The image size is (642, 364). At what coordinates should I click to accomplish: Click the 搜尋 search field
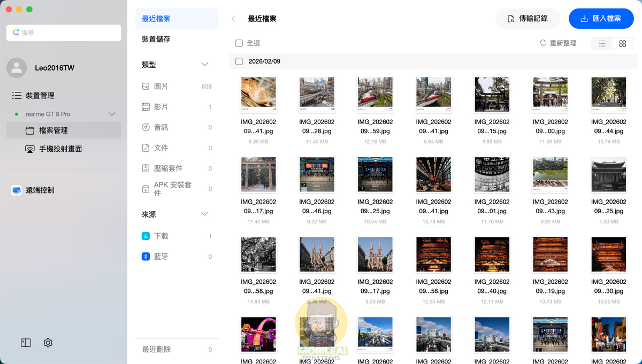[x=64, y=33]
